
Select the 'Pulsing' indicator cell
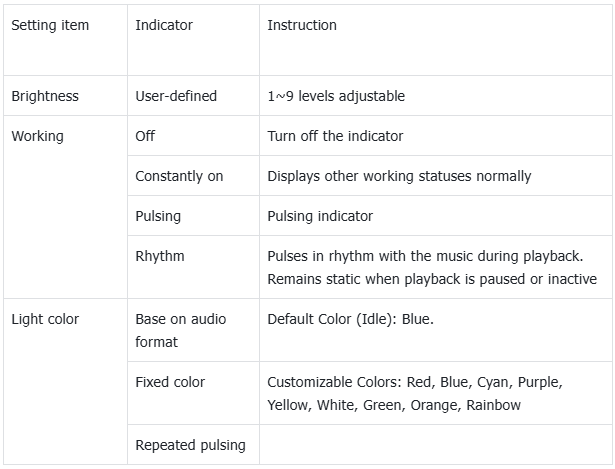pos(158,216)
